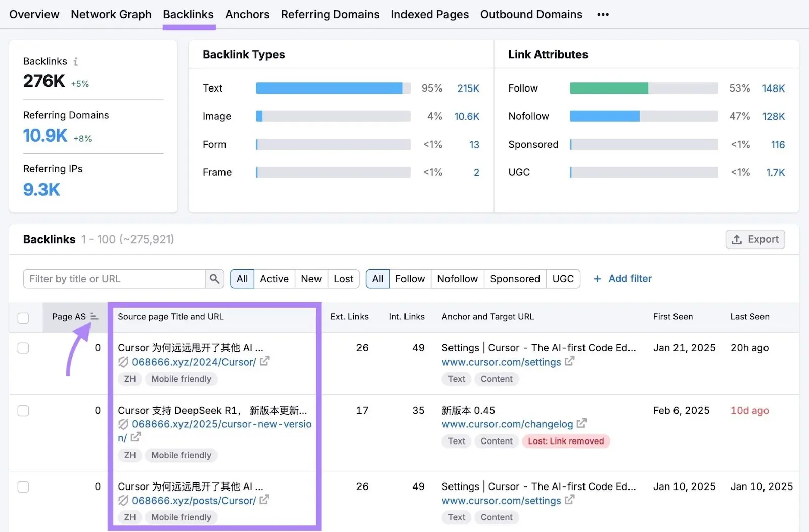Viewport: 809px width, 532px height.
Task: Click the external link icon next to www.cursor.com/changelog
Action: tap(582, 424)
